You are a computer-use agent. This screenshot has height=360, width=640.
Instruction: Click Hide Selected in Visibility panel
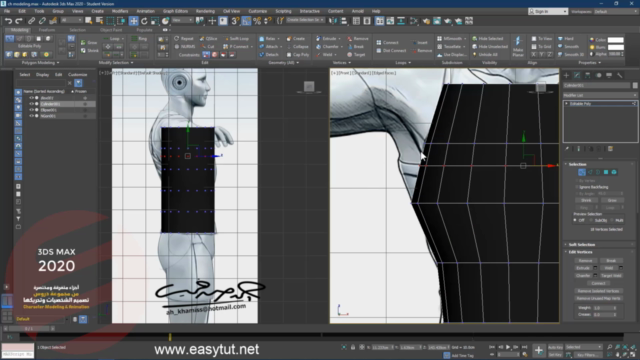click(x=488, y=38)
